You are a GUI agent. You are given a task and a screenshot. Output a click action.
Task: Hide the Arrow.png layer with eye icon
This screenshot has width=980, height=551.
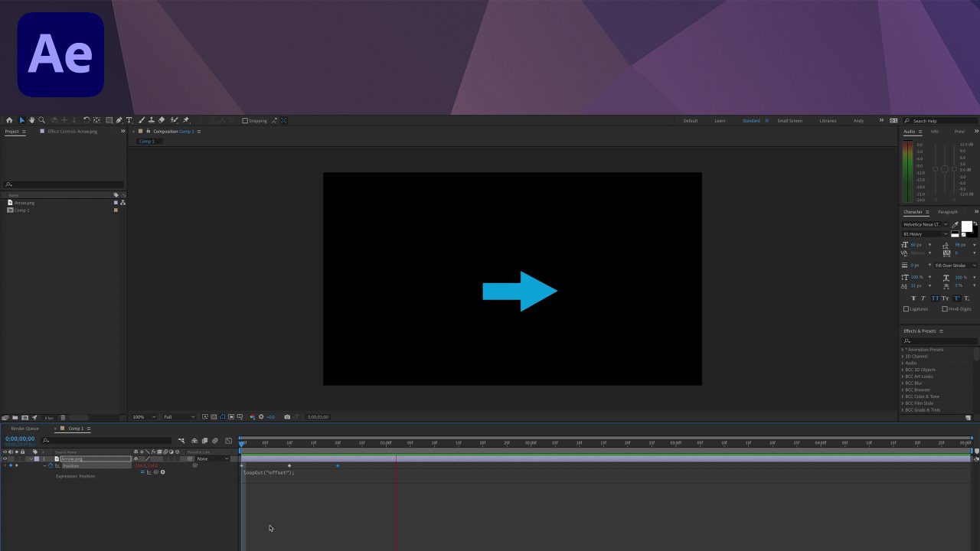tap(5, 458)
